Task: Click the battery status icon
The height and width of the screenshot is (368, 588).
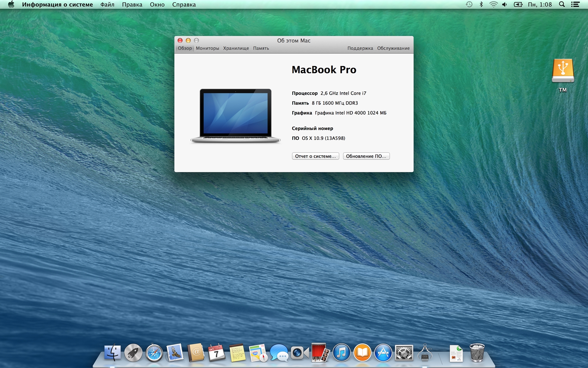Action: point(518,4)
